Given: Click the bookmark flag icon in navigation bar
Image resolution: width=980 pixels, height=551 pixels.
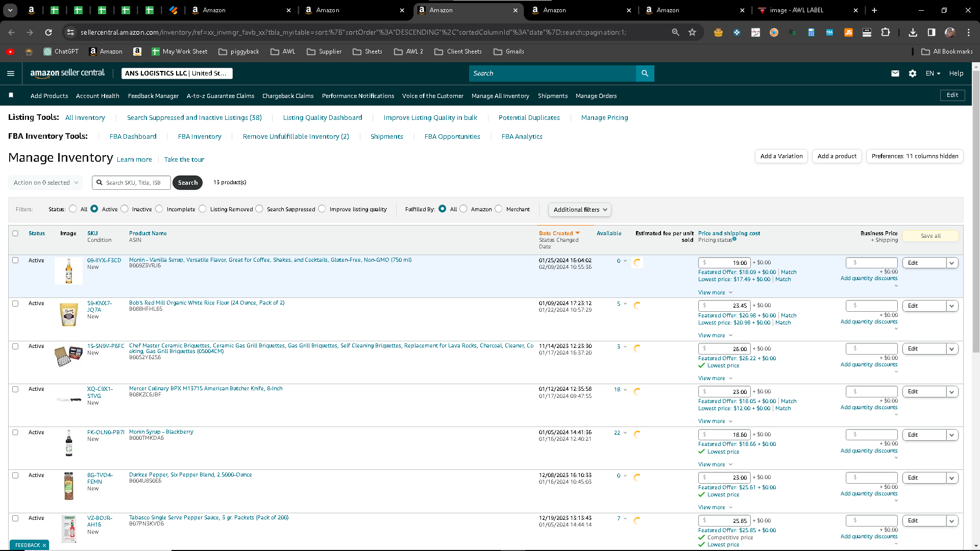Looking at the screenshot, I should [11, 95].
